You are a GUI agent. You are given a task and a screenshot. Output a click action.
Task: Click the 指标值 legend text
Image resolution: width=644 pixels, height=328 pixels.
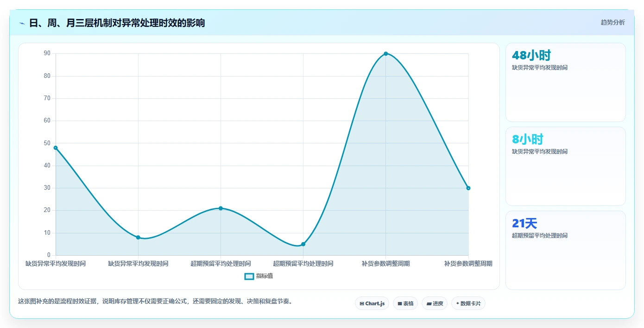coord(265,276)
